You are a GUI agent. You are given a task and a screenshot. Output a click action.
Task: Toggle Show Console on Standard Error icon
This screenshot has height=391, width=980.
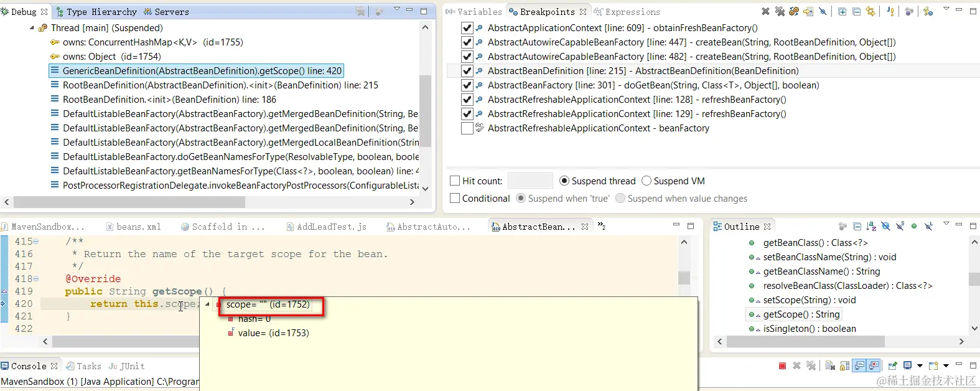click(x=874, y=365)
